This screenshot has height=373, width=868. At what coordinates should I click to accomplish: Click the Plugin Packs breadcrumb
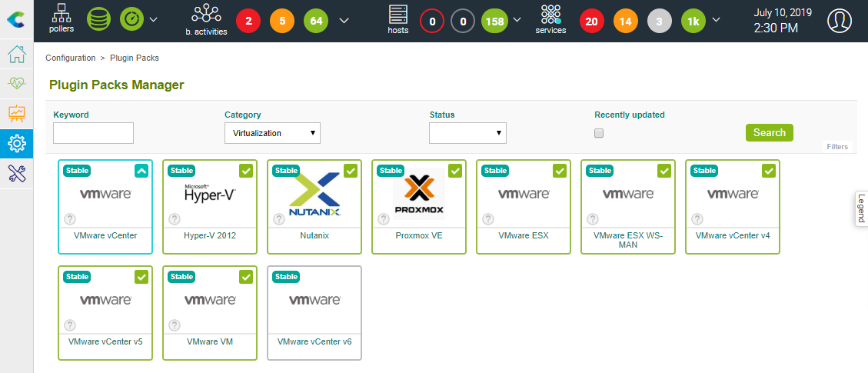[x=135, y=58]
